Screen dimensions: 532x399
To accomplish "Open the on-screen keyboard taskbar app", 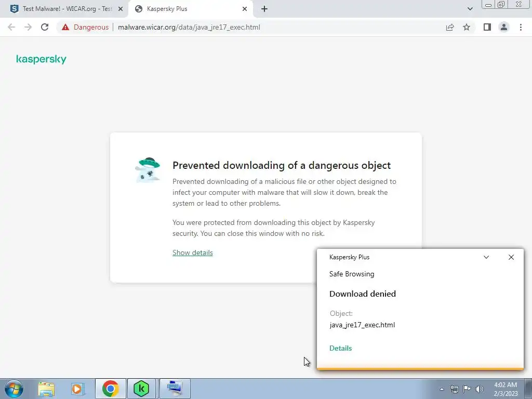I will pos(175,389).
